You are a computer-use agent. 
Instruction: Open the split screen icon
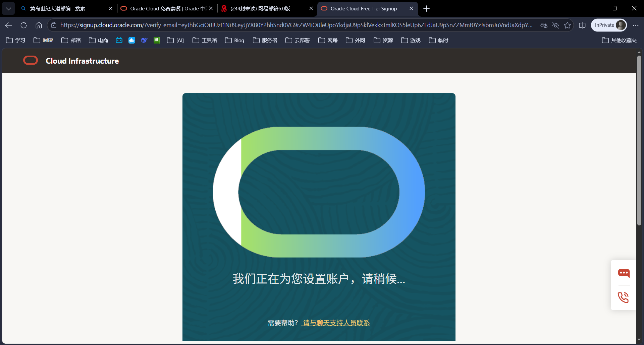pos(582,25)
